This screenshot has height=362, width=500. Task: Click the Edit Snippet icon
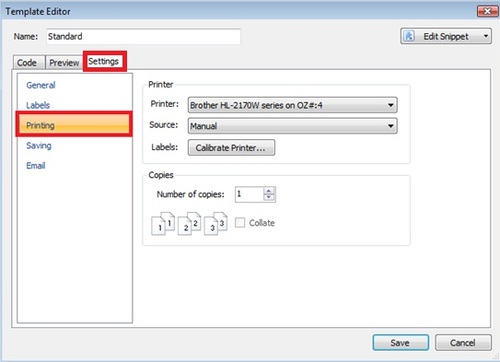click(x=409, y=36)
